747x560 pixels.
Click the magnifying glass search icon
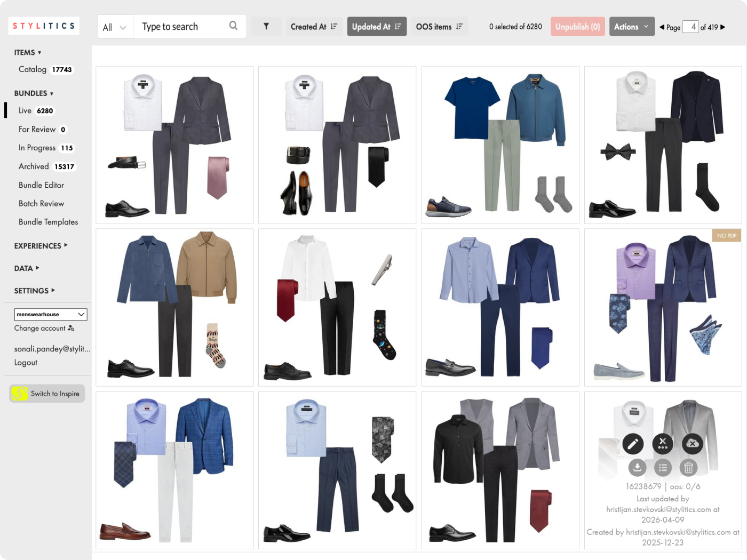tap(233, 26)
